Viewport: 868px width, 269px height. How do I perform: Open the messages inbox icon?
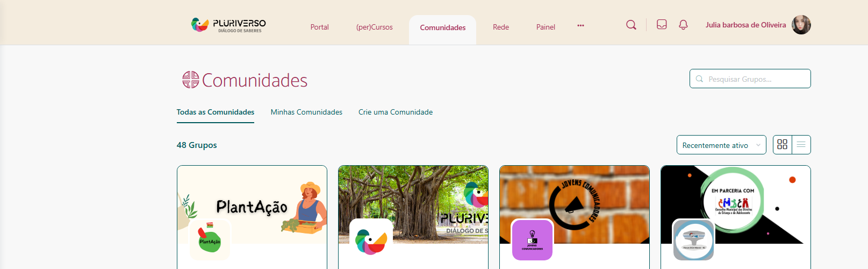point(662,25)
